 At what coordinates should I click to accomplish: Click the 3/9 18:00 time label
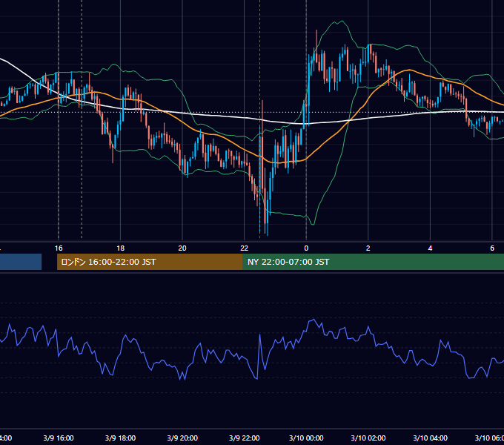click(x=121, y=438)
